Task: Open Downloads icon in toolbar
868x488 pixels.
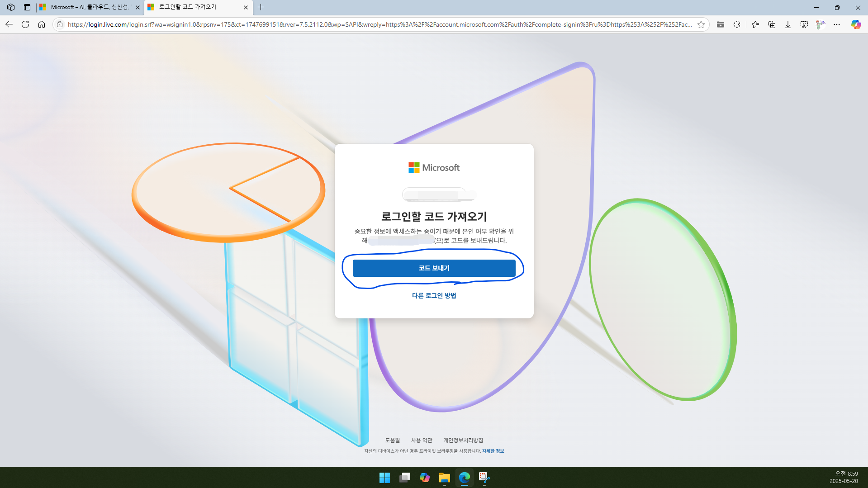Action: click(788, 24)
